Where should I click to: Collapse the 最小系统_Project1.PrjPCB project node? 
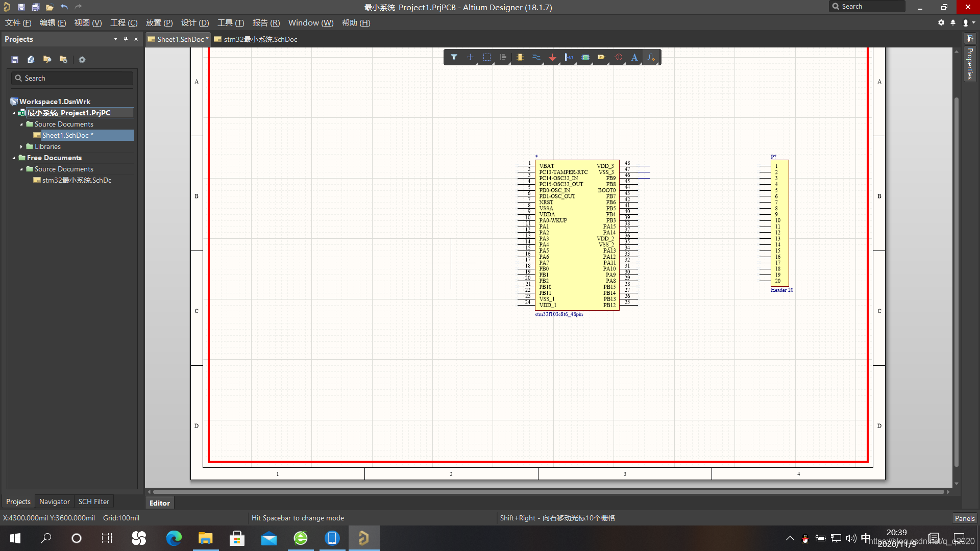[x=14, y=113]
